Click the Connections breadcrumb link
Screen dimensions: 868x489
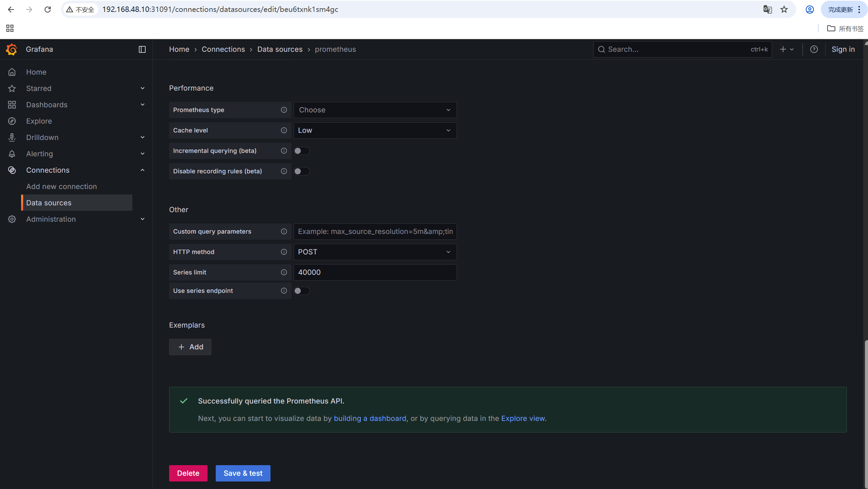(223, 49)
